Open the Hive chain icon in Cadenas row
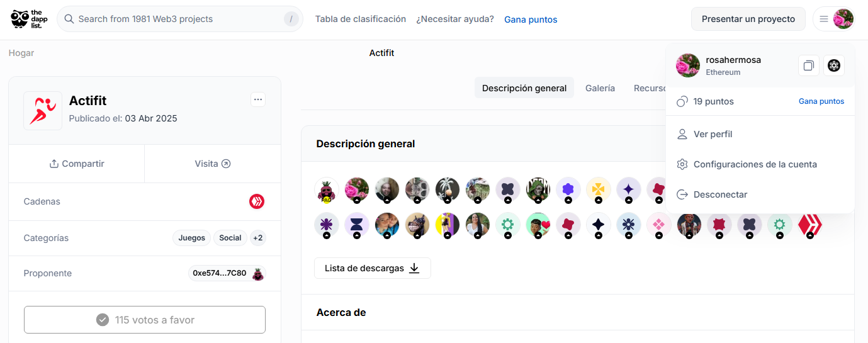 257,201
